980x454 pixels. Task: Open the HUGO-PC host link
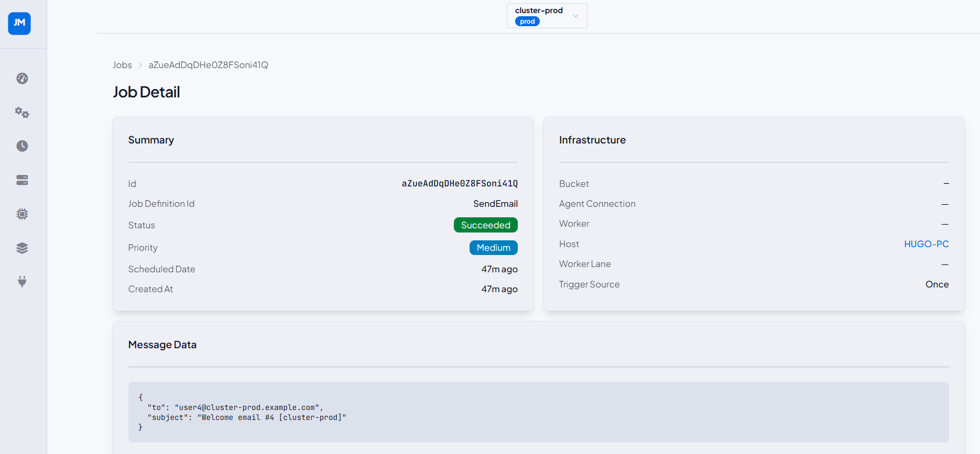[926, 244]
